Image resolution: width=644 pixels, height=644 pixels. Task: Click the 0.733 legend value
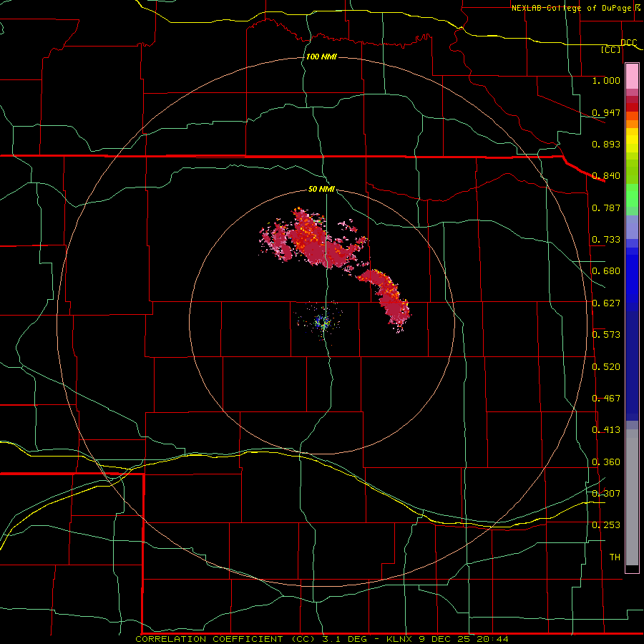click(x=606, y=240)
